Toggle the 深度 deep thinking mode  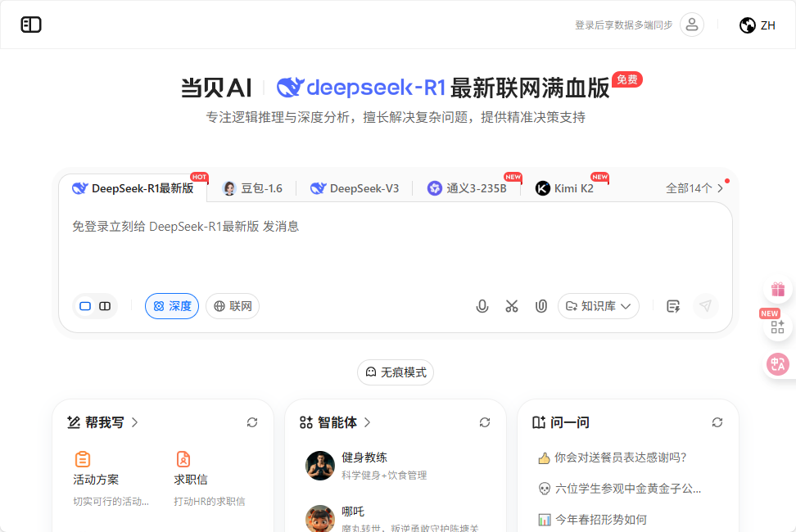[172, 306]
